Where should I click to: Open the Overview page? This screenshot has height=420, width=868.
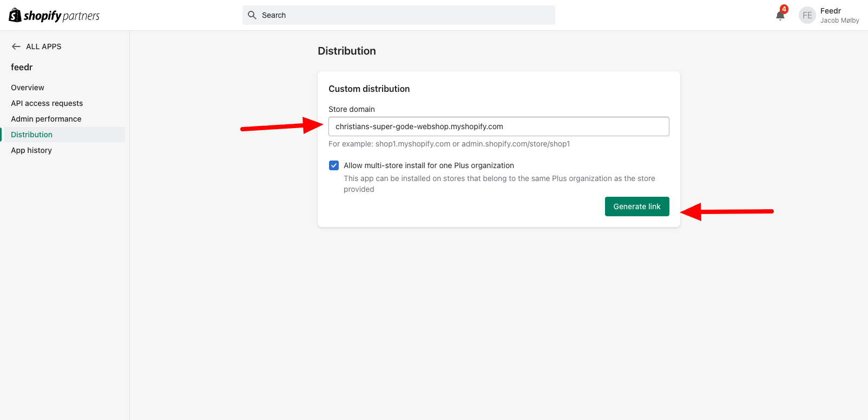tap(28, 88)
